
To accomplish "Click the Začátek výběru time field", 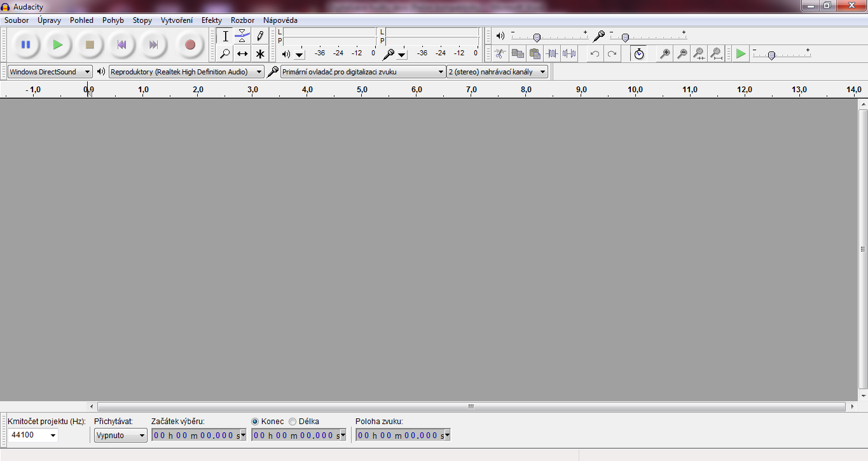I will point(195,435).
